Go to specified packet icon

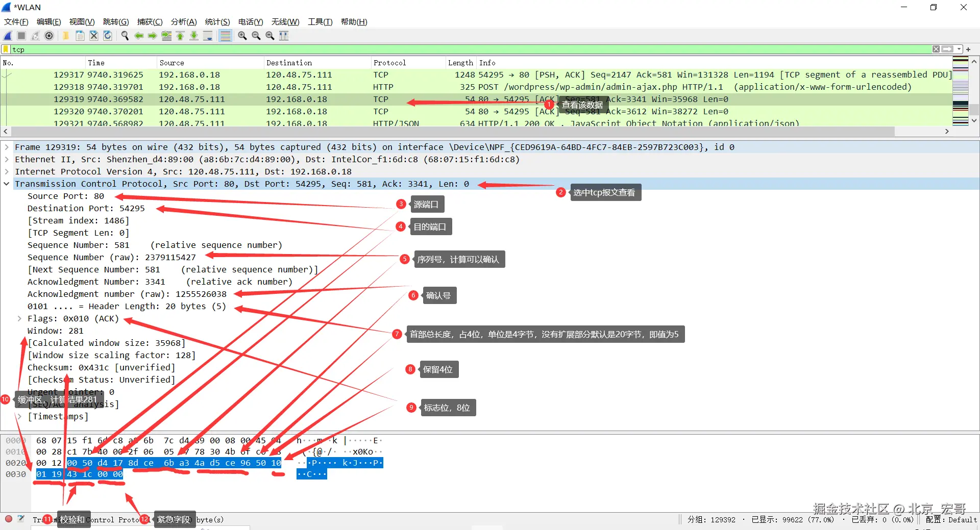point(166,36)
